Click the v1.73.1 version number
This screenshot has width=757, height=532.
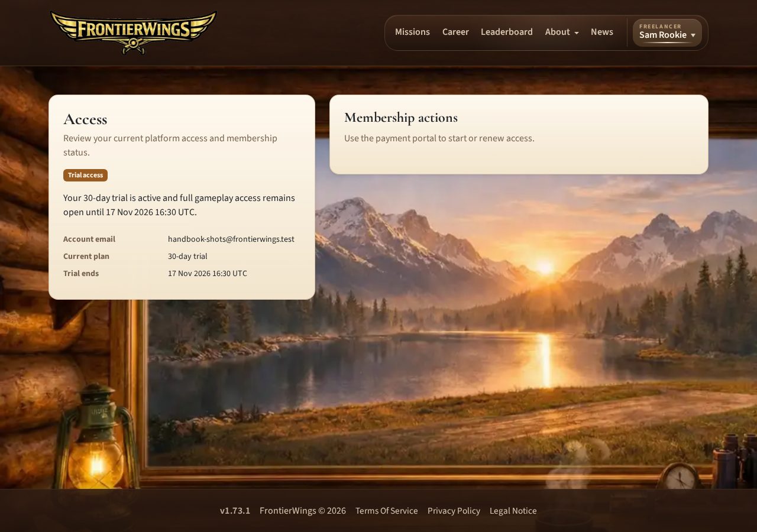coord(235,511)
